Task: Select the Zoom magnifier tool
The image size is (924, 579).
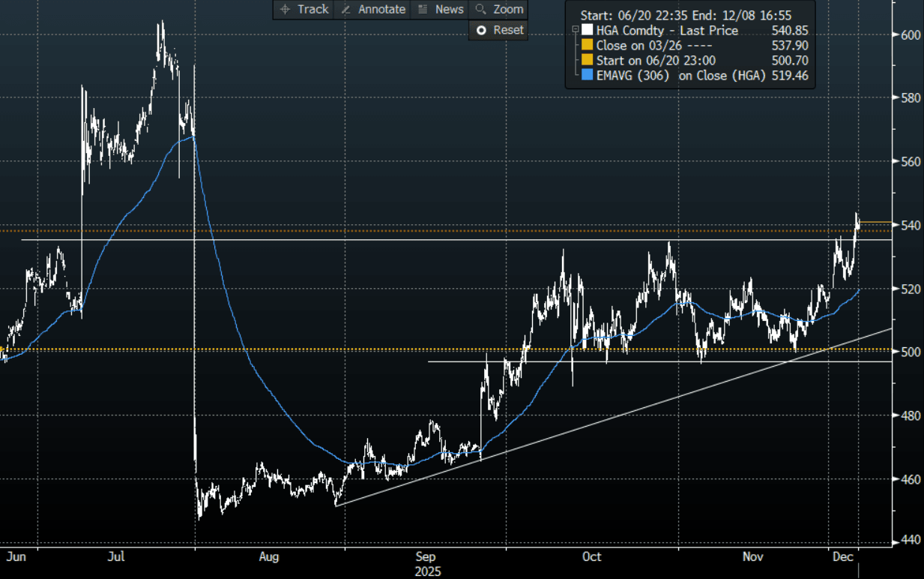Action: [x=499, y=9]
